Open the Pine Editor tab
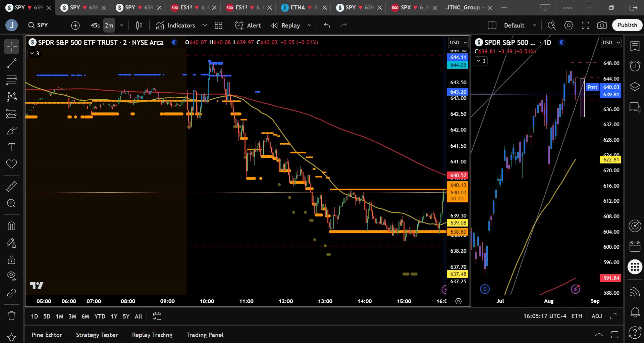Screen dimensions: 644x343 47,335
